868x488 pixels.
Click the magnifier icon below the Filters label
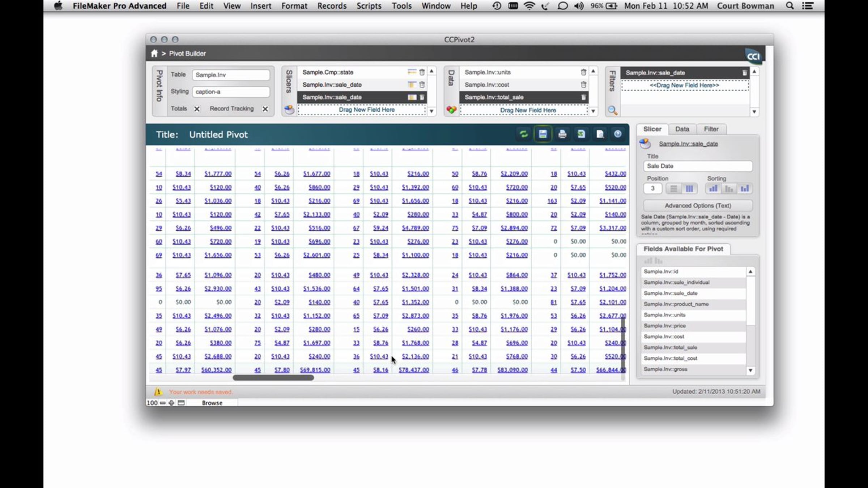(613, 111)
